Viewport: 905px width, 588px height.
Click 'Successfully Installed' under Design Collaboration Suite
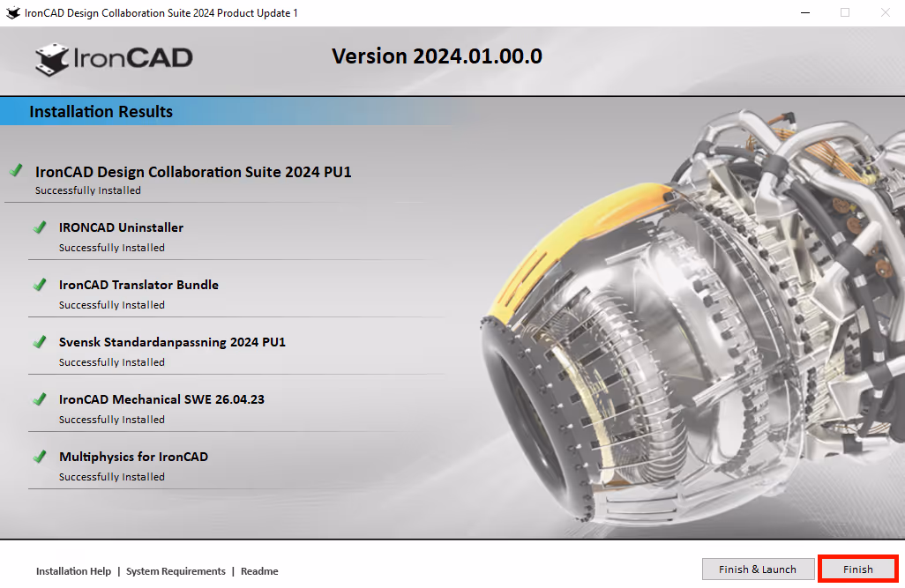click(87, 190)
